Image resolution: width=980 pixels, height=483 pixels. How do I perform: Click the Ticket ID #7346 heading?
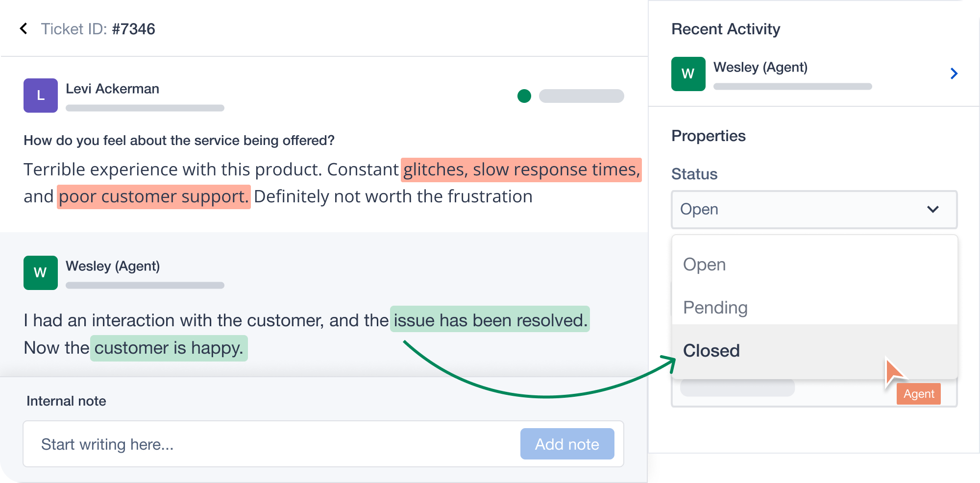pos(98,29)
